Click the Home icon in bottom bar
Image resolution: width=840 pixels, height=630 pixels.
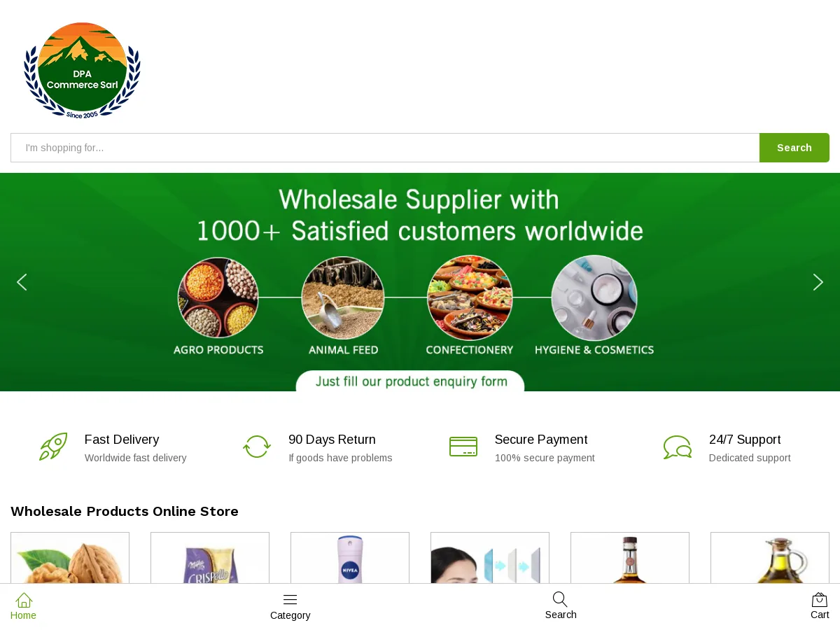(x=24, y=601)
